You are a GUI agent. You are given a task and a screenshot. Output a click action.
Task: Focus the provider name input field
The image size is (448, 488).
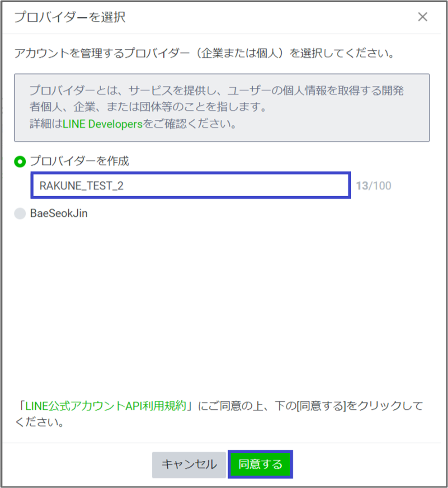[x=191, y=185]
